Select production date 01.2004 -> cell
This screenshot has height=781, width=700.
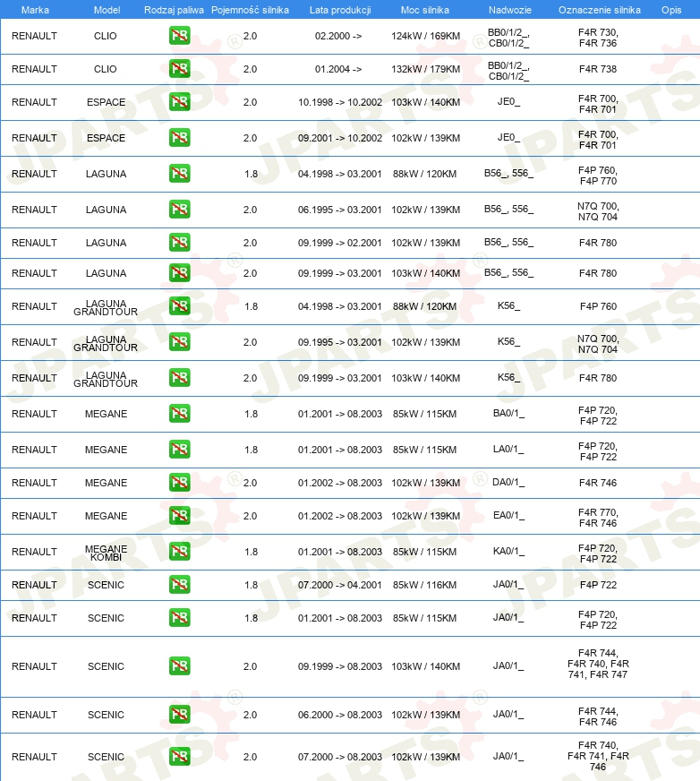(338, 69)
